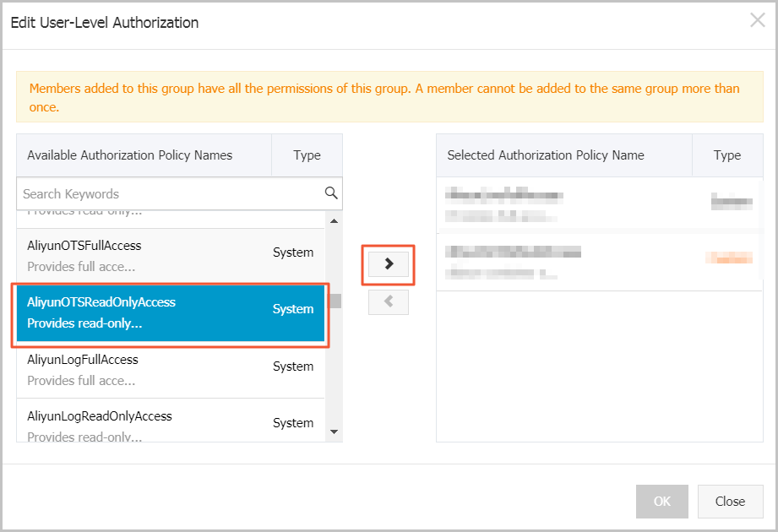This screenshot has height=532, width=778.
Task: Click the orange group membership notice text
Action: pyautogui.click(x=384, y=98)
